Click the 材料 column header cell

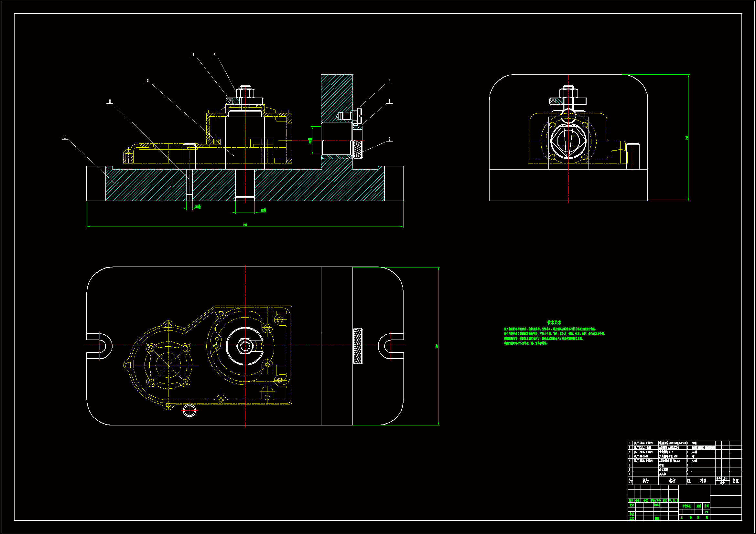703,481
